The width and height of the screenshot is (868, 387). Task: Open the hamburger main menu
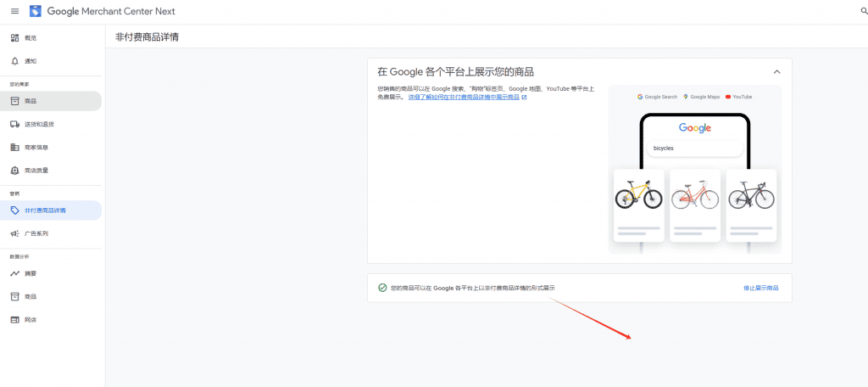pos(15,11)
